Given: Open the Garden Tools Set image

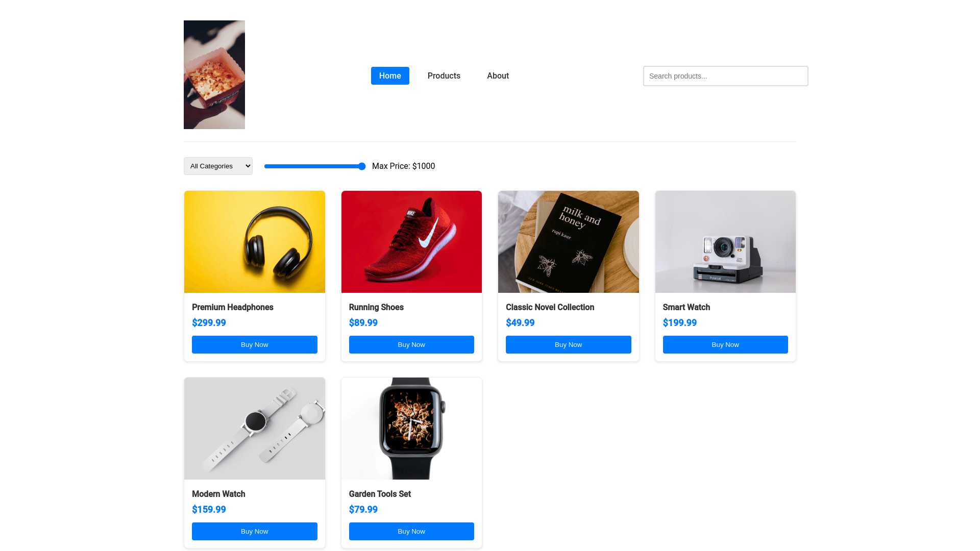Looking at the screenshot, I should [411, 429].
